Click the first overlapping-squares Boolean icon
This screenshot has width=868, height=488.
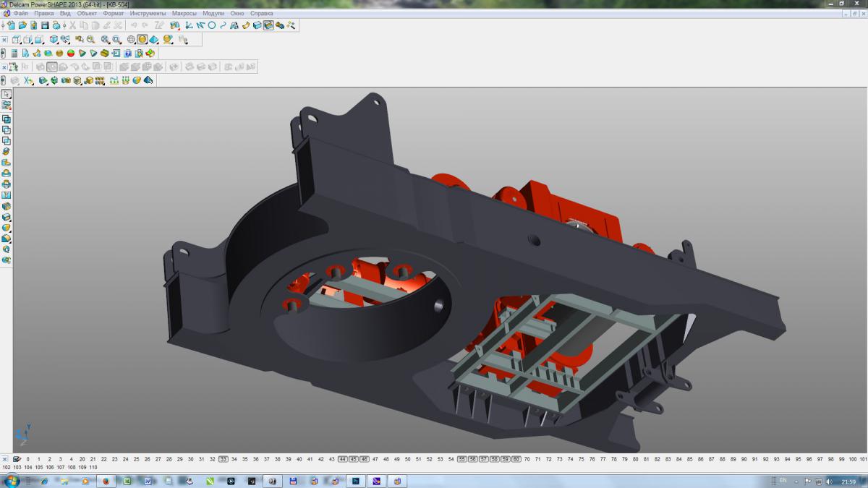click(7, 119)
